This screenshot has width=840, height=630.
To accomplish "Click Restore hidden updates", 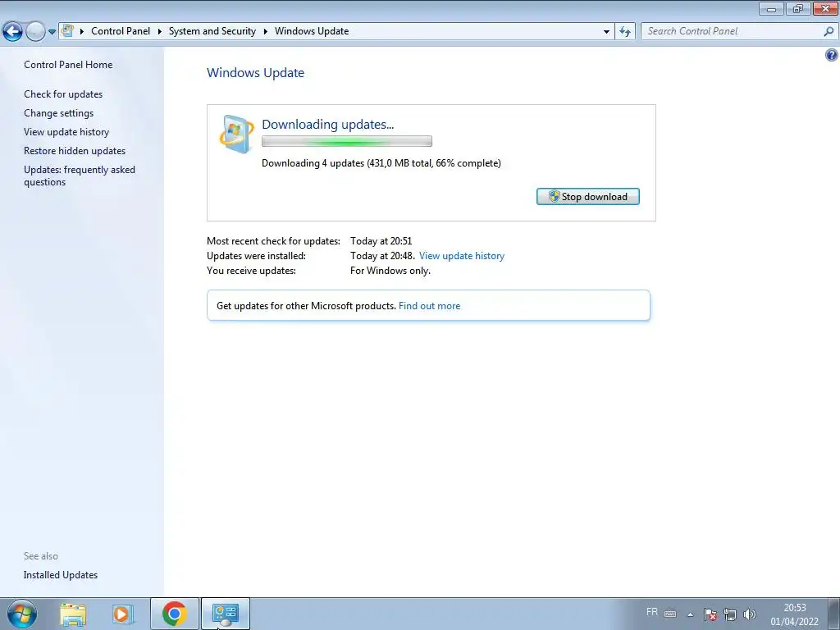I will tap(75, 151).
